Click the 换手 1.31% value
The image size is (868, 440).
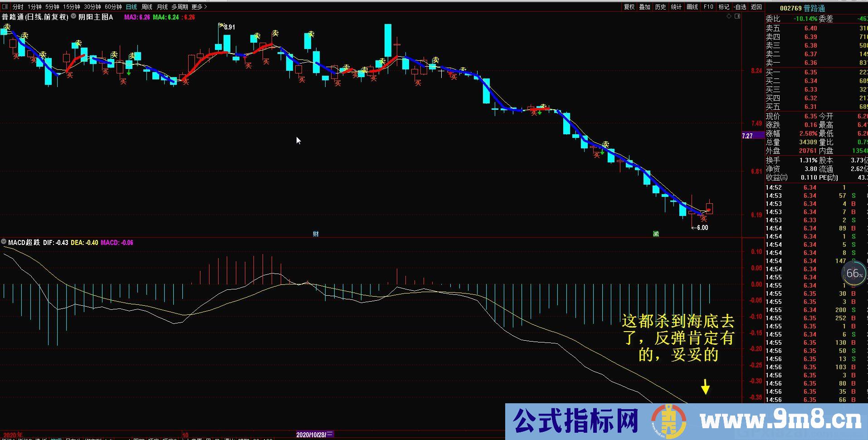(808, 160)
